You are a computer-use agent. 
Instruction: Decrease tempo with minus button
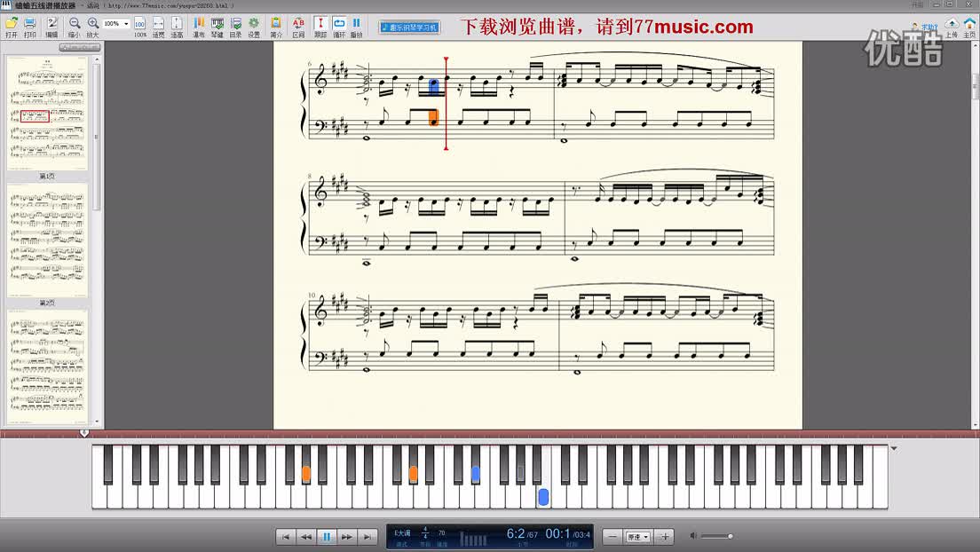tap(612, 536)
